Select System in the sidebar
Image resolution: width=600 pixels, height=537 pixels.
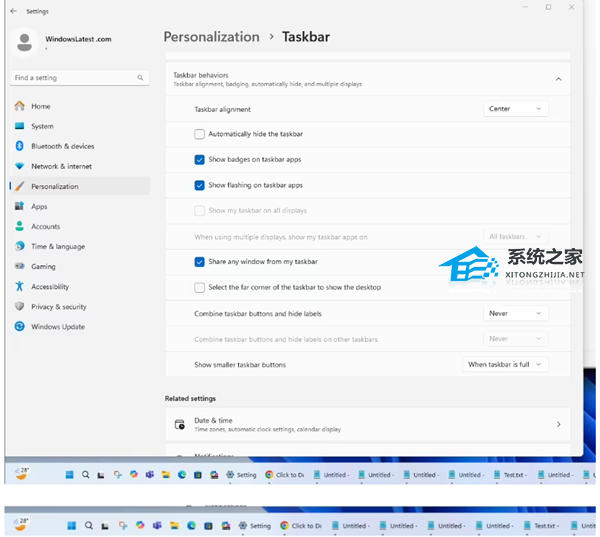(x=80, y=126)
